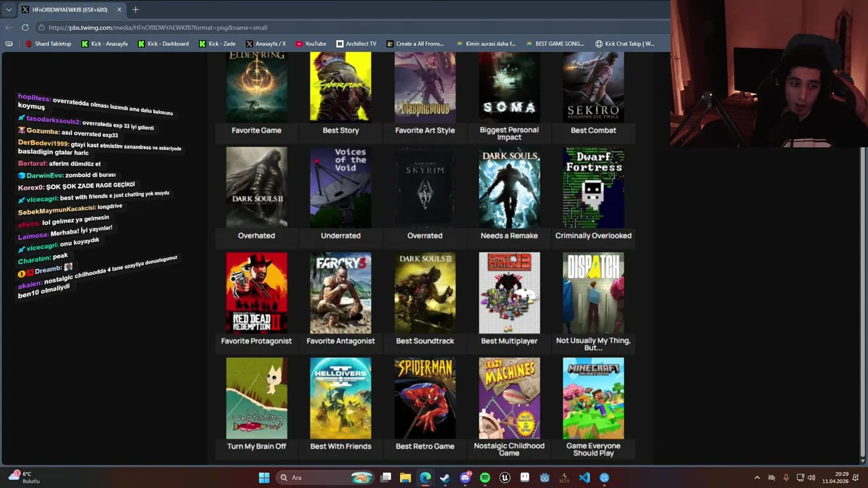
Task: Click the Dispatch cover image
Action: [x=593, y=293]
